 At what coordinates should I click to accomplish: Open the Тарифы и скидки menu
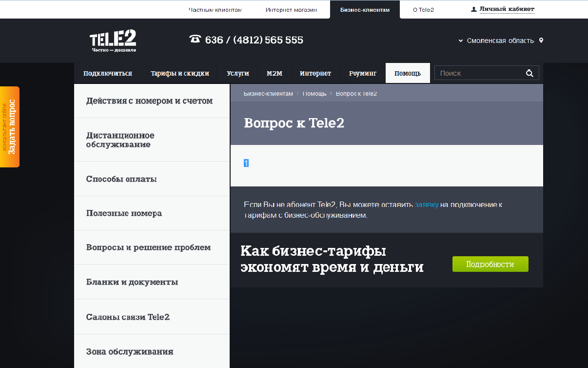pyautogui.click(x=180, y=73)
